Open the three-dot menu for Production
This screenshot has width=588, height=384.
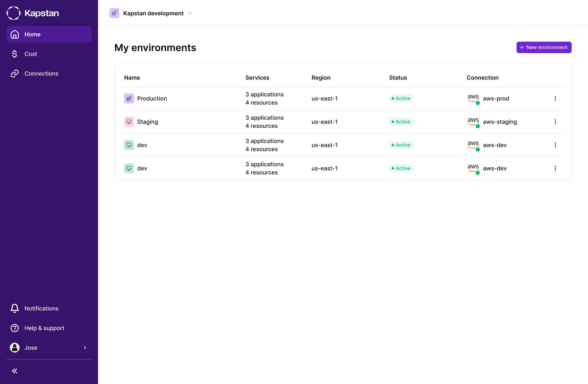(x=555, y=98)
